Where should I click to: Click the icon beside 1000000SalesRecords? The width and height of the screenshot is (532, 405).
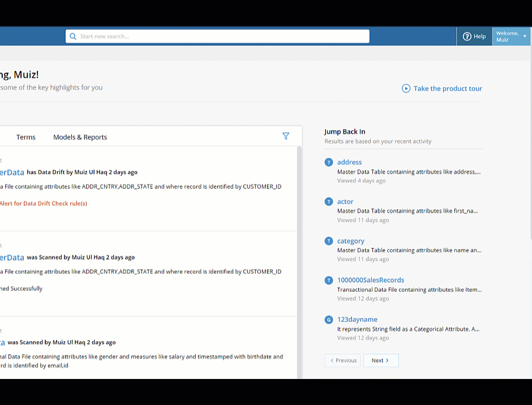click(329, 280)
